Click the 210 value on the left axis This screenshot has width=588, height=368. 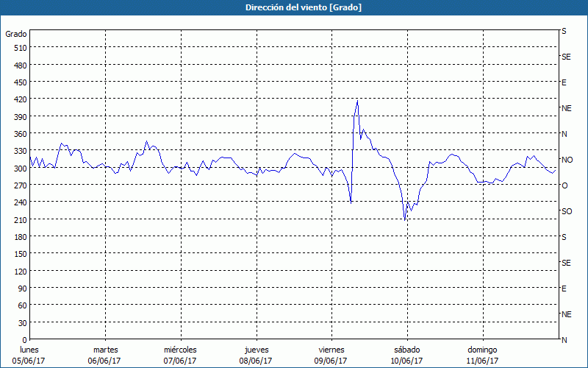tap(18, 219)
